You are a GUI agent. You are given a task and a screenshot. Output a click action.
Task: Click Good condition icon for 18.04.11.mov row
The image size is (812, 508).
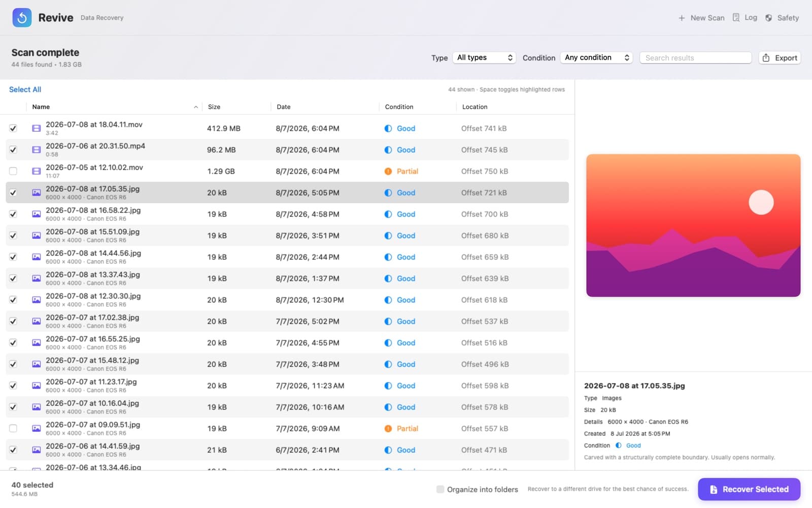coord(388,129)
